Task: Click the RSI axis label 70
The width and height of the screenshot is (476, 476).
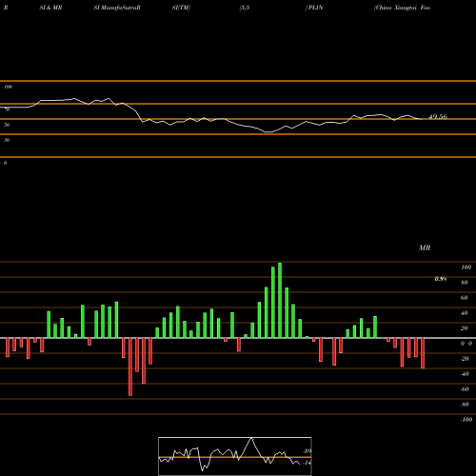Action: click(x=7, y=109)
